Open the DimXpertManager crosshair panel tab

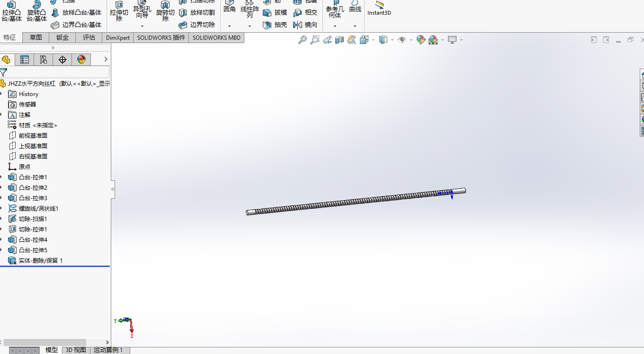[x=63, y=59]
